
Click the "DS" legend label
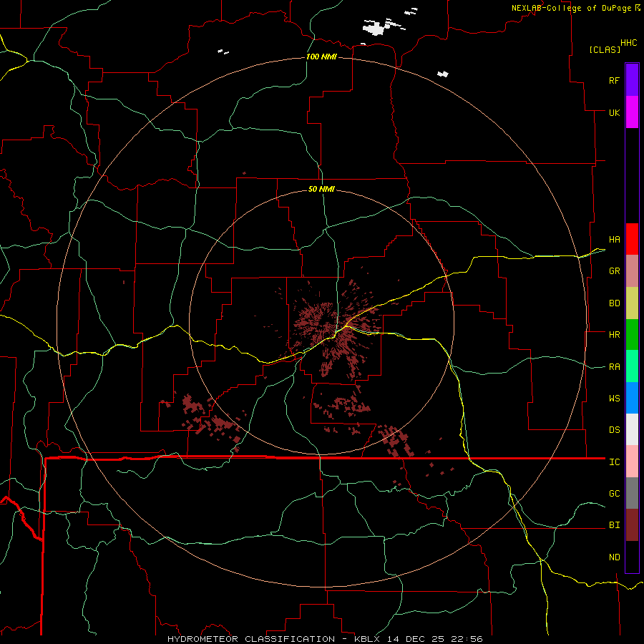point(614,430)
